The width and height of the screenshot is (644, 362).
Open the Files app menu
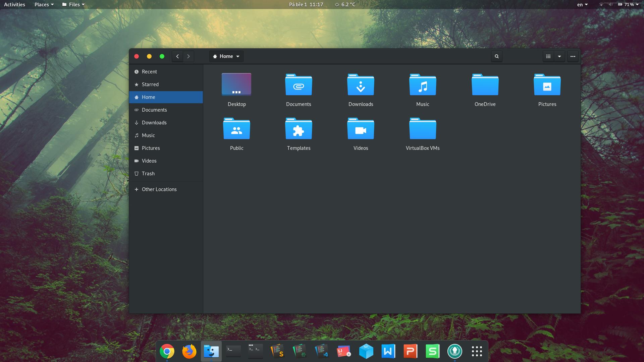[x=74, y=5]
